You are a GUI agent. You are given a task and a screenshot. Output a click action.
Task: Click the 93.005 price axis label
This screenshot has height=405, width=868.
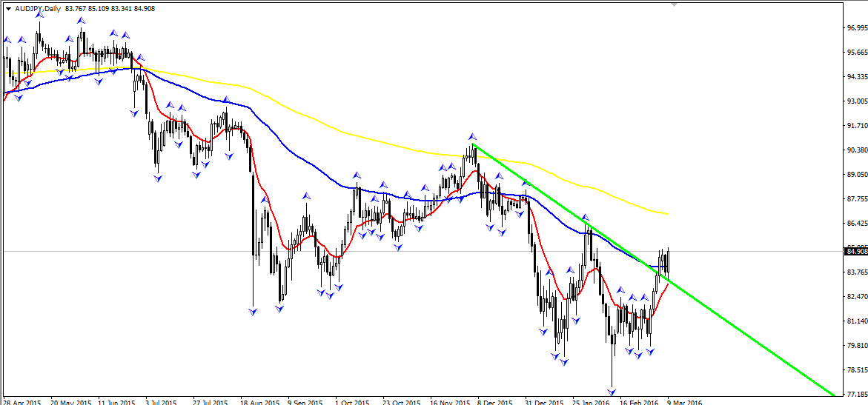coord(856,101)
